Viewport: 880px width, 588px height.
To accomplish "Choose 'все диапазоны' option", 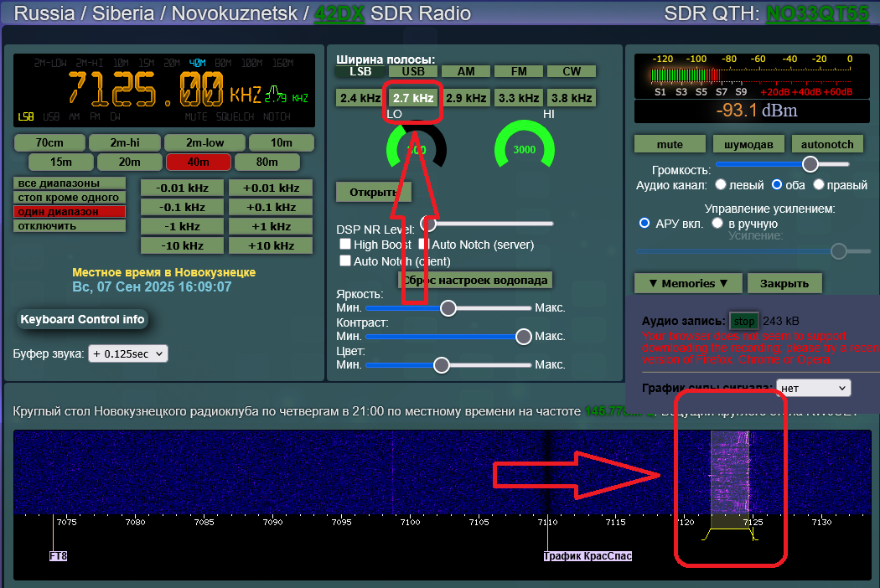I will [69, 183].
